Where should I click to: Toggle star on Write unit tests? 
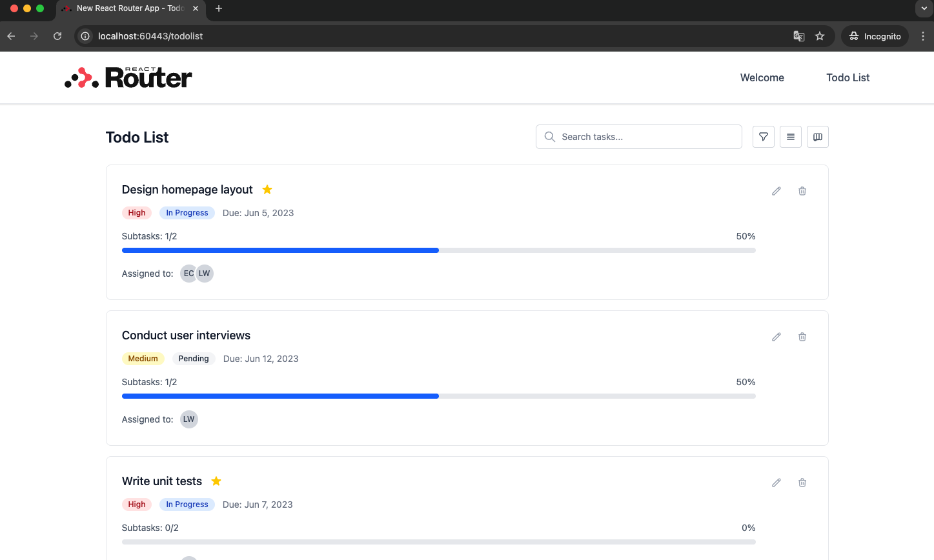coord(216,481)
